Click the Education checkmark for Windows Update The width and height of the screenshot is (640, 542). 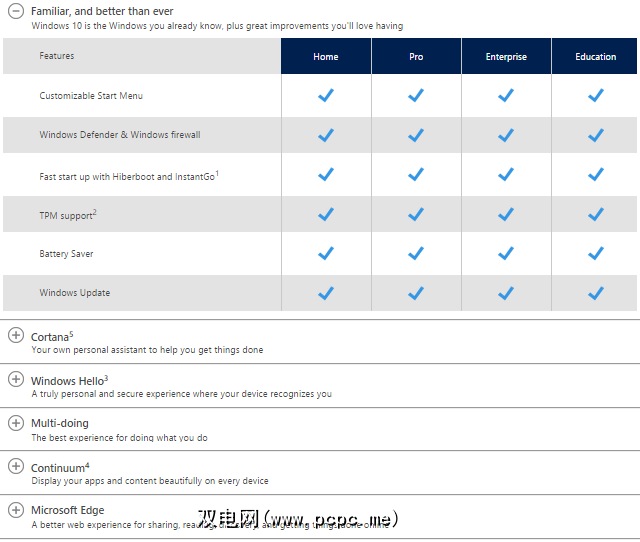[596, 293]
